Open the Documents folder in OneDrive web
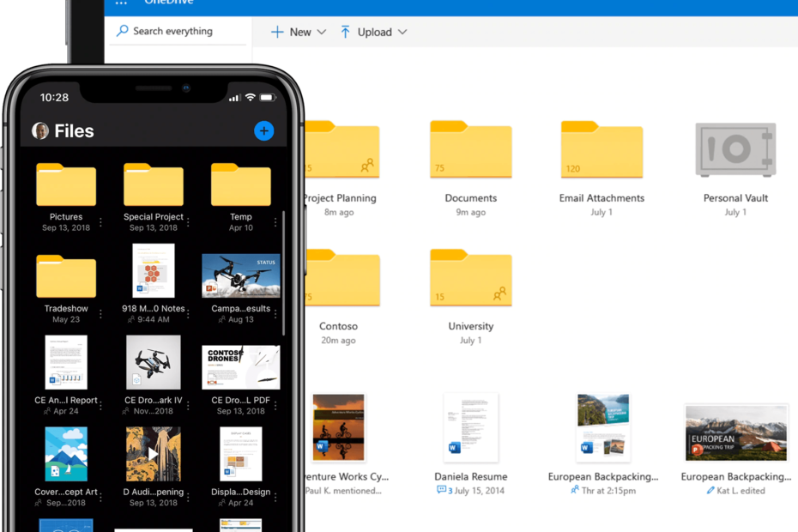This screenshot has height=532, width=798. [471, 149]
